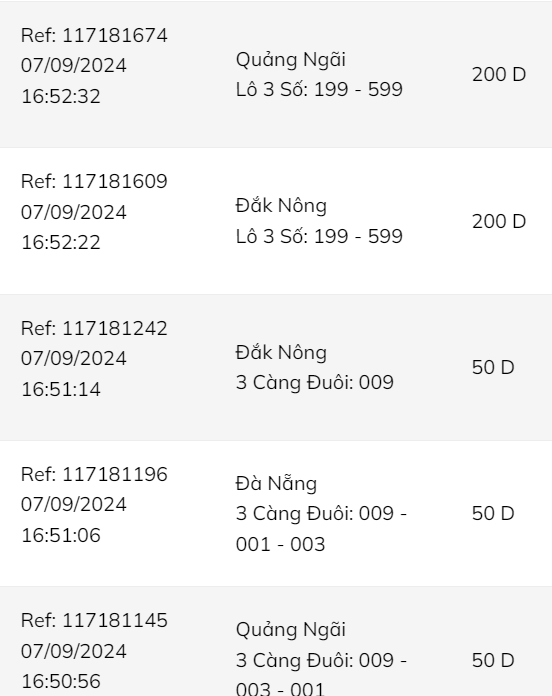Select the 3 Càng Đuôi: 009 entry
Screen dimensions: 552x696
tap(315, 383)
